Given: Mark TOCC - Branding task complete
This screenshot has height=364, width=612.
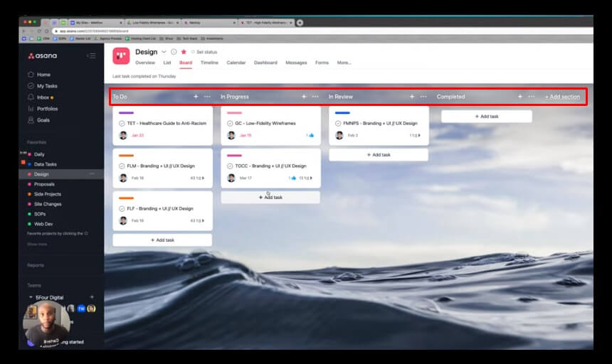Looking at the screenshot, I should (x=230, y=166).
